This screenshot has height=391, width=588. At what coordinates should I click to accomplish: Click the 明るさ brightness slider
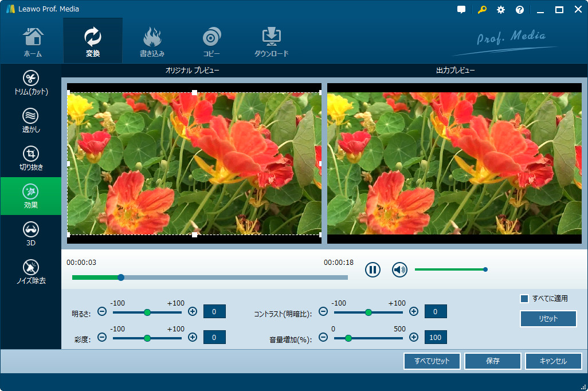click(147, 312)
